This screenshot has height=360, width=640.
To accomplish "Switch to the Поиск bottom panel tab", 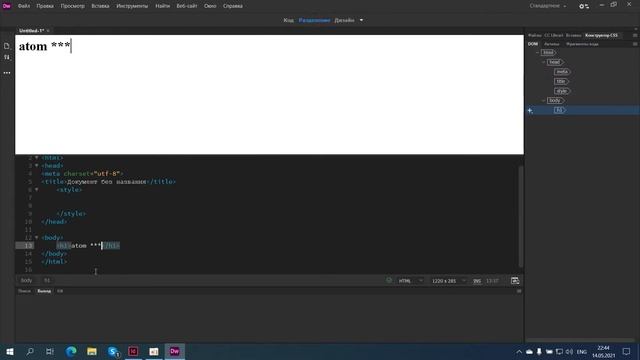I will coord(24,291).
